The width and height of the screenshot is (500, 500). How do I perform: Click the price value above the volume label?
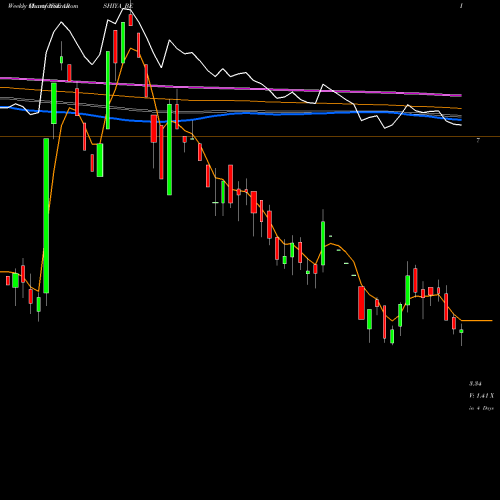pyautogui.click(x=475, y=384)
